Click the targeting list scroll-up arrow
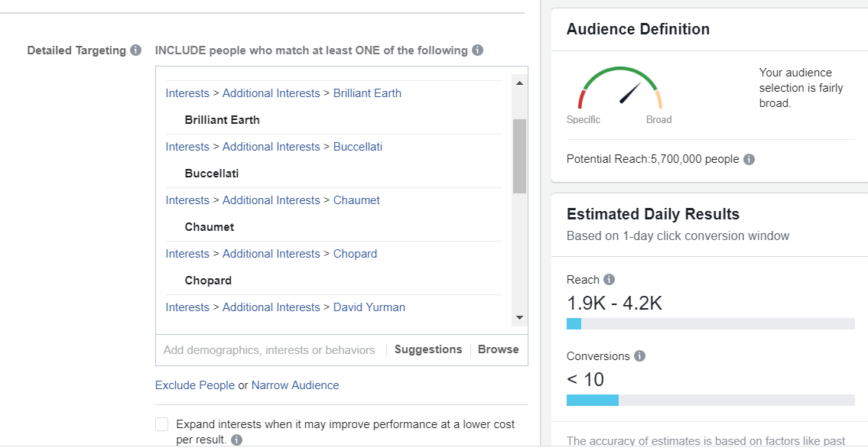The height and width of the screenshot is (448, 868). 519,83
